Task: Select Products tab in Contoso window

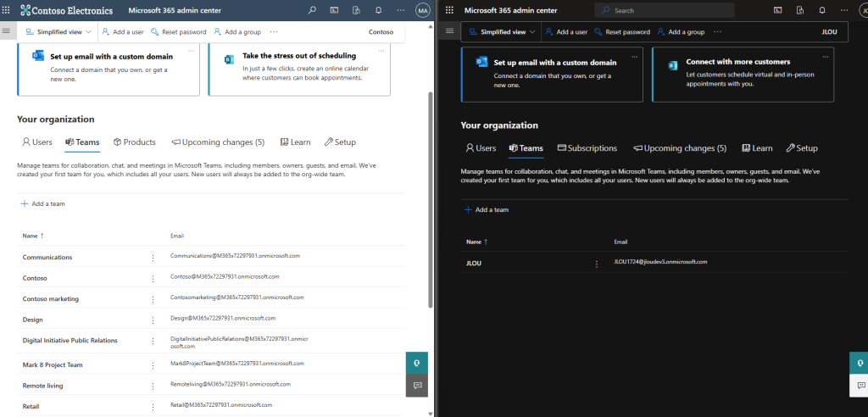Action: tap(135, 142)
